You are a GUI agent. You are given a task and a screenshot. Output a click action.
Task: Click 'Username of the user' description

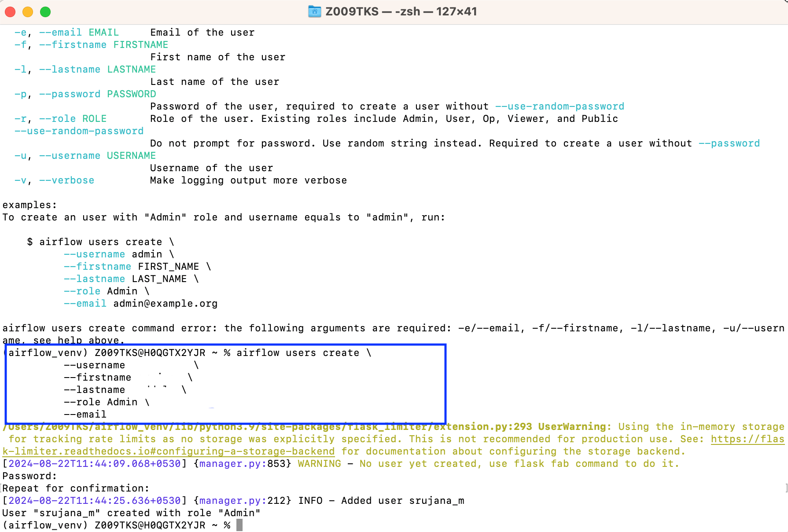click(x=211, y=168)
